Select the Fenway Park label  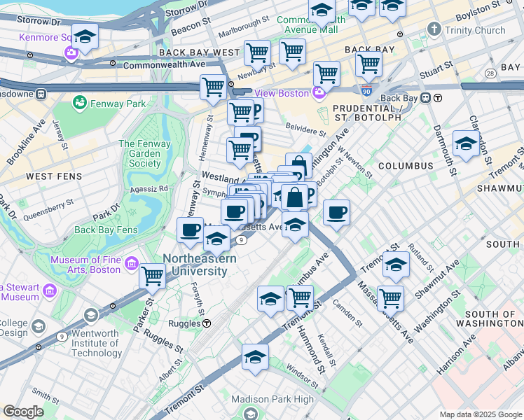click(x=118, y=104)
